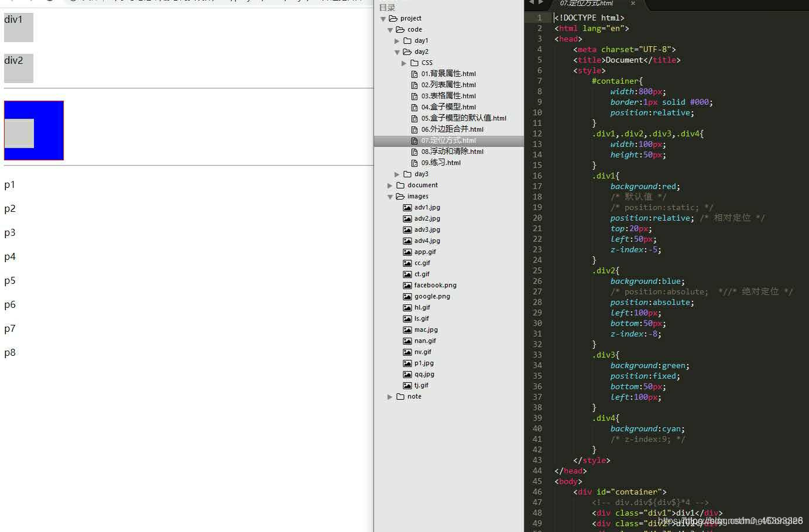Image resolution: width=809 pixels, height=532 pixels.
Task: Click file icon of 03.表格属性.html
Action: click(414, 96)
